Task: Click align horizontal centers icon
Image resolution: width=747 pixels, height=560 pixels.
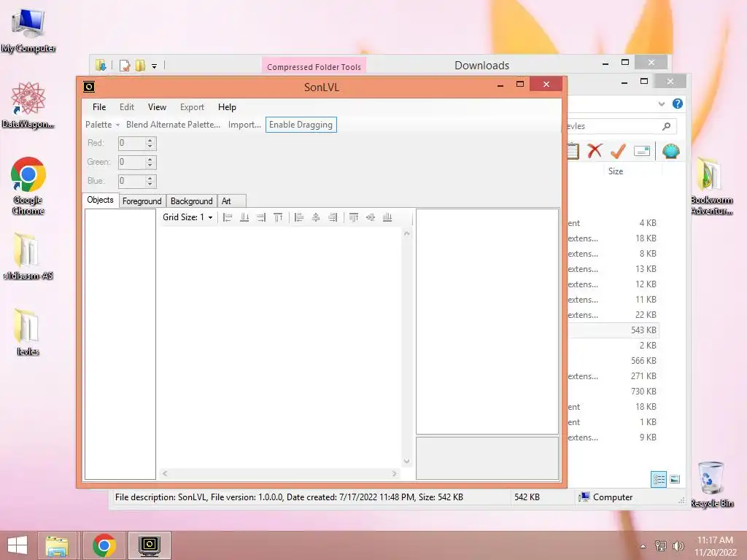Action: tap(315, 217)
